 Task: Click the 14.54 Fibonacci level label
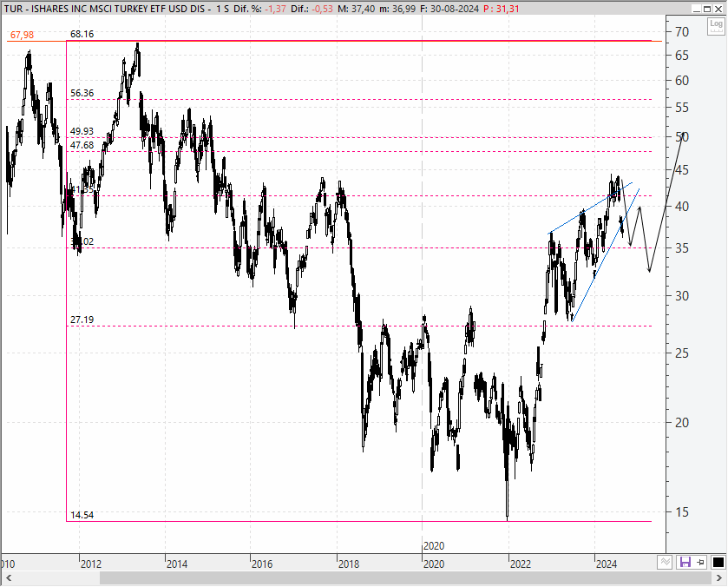[x=82, y=515]
